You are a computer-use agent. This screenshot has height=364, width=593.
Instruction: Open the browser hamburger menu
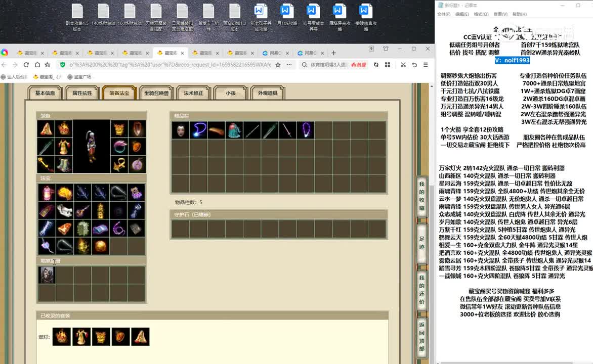(426, 65)
